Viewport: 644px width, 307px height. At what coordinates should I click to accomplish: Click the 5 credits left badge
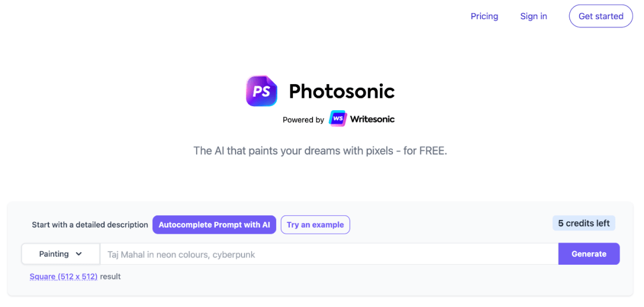(584, 224)
